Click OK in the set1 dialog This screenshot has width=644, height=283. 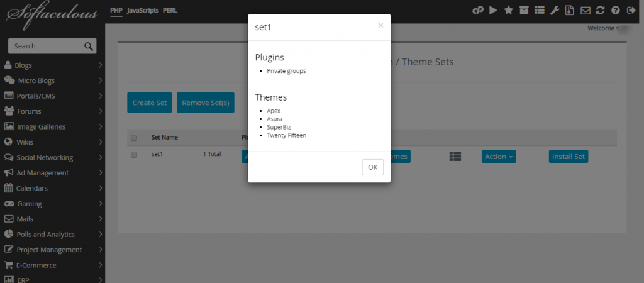click(x=372, y=167)
